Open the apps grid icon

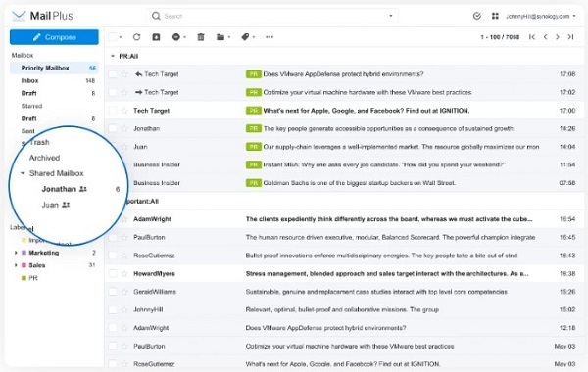click(x=495, y=16)
